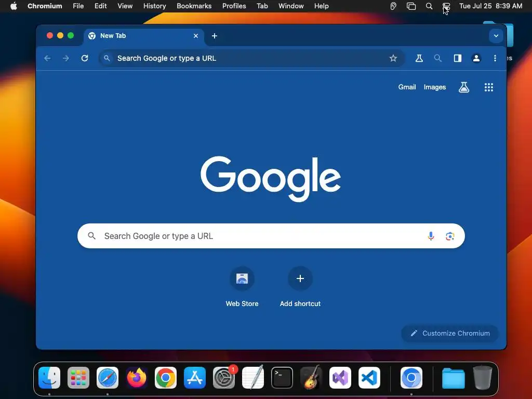Open Terminal from the Dock

(282, 378)
